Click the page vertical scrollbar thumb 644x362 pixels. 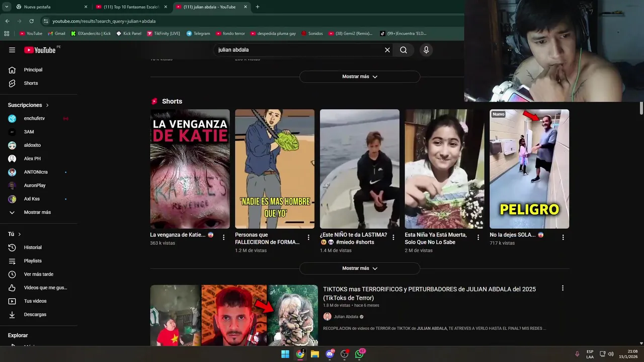641,108
